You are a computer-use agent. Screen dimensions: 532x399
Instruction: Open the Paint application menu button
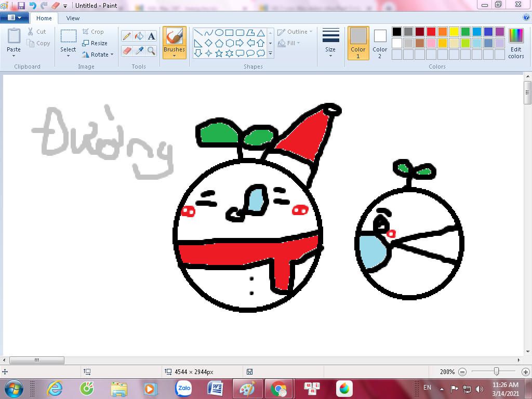(x=14, y=18)
